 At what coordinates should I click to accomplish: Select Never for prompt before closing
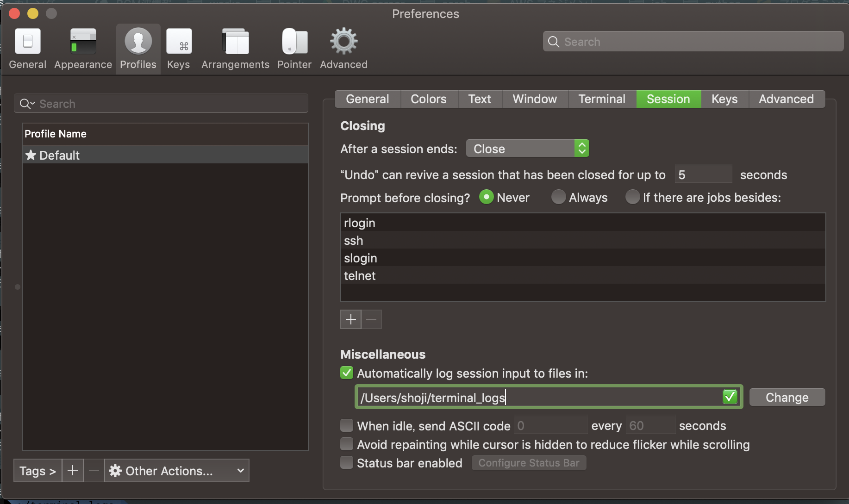(486, 197)
